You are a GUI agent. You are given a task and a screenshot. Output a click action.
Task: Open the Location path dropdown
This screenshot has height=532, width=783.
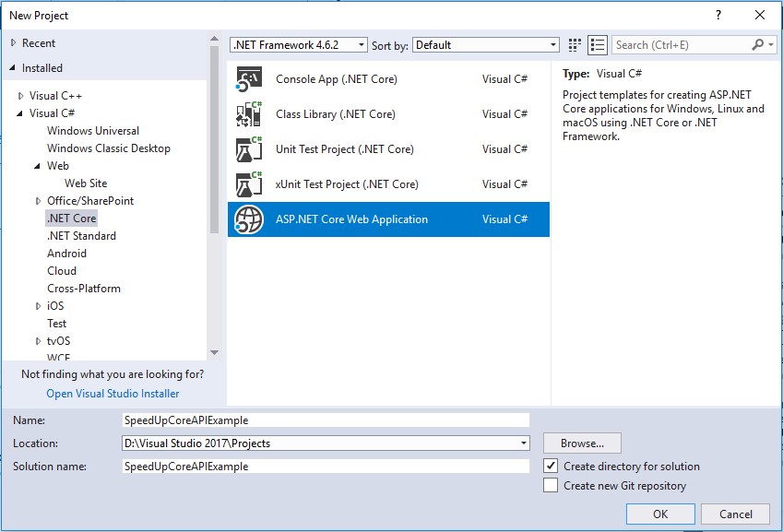[523, 443]
